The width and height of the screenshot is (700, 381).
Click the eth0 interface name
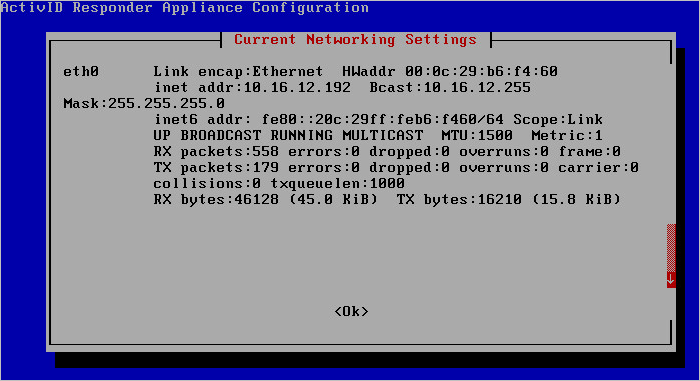81,71
